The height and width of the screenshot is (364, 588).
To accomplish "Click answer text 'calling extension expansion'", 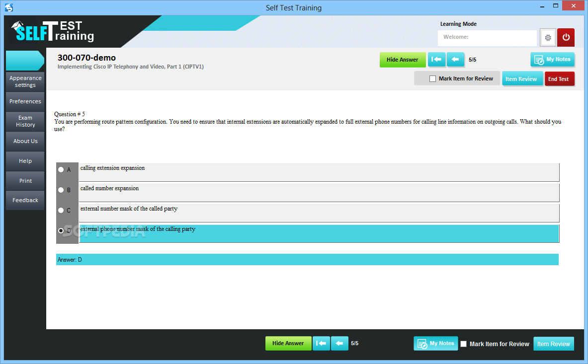I will (x=112, y=168).
